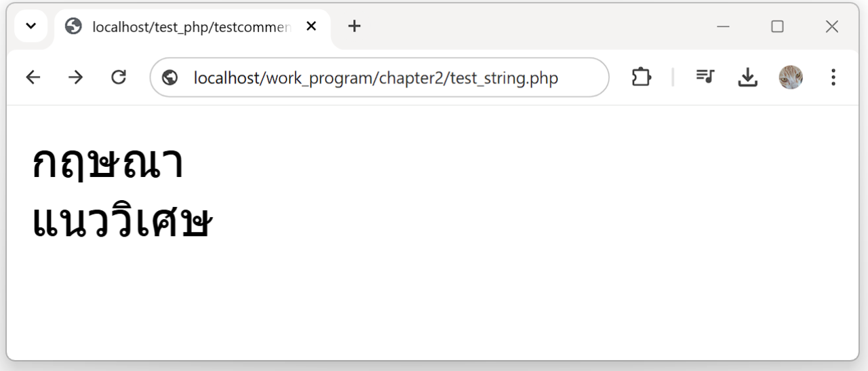
Task: Click the site info globe in address bar
Action: coord(170,77)
